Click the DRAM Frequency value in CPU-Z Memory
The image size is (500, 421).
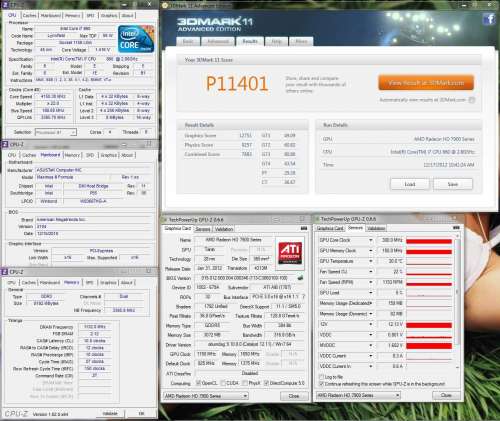click(x=95, y=327)
